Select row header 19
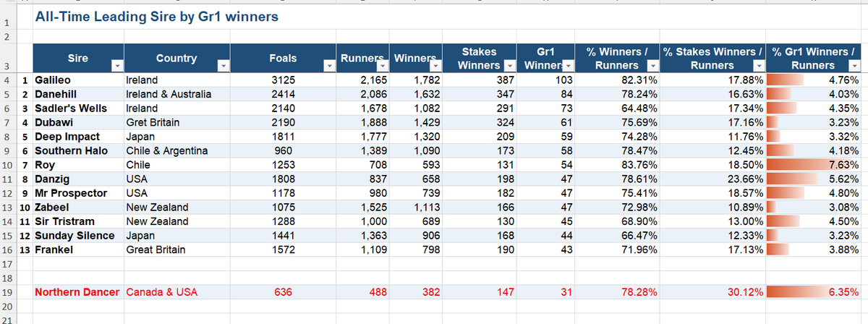 (7, 293)
